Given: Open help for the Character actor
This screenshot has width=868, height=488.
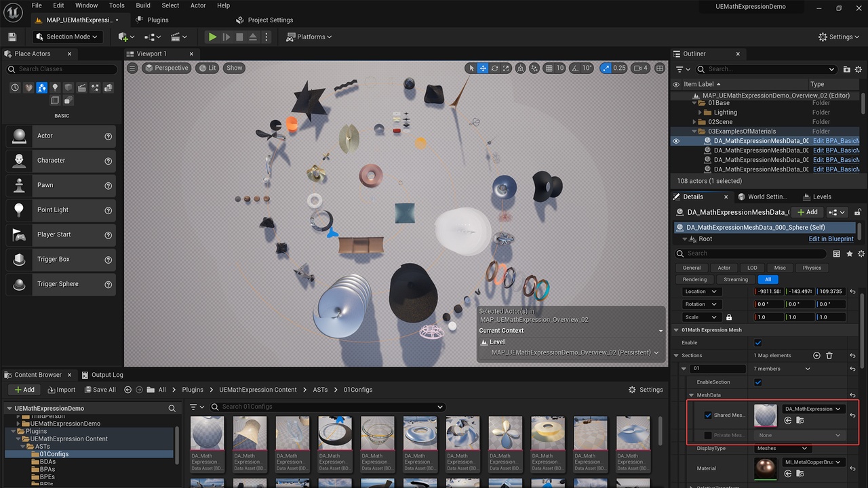Looking at the screenshot, I should coord(108,161).
